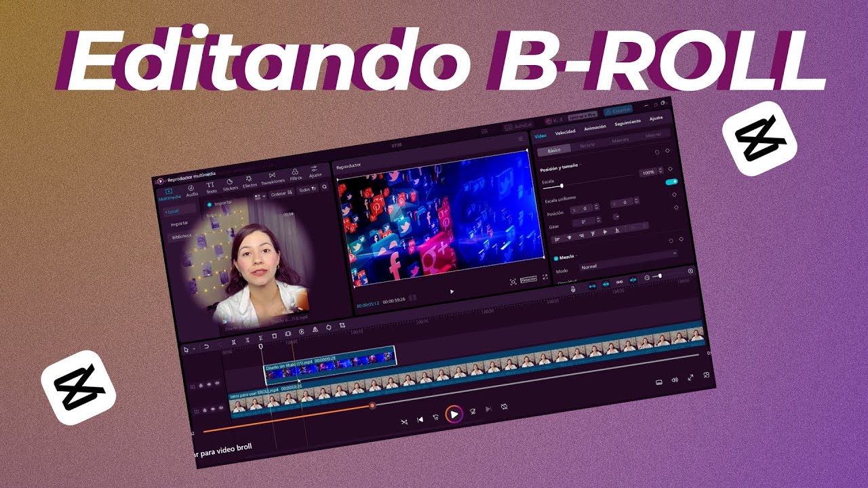Click the Exportar button
Image resolution: width=868 pixels, height=488 pixels.
click(x=617, y=110)
